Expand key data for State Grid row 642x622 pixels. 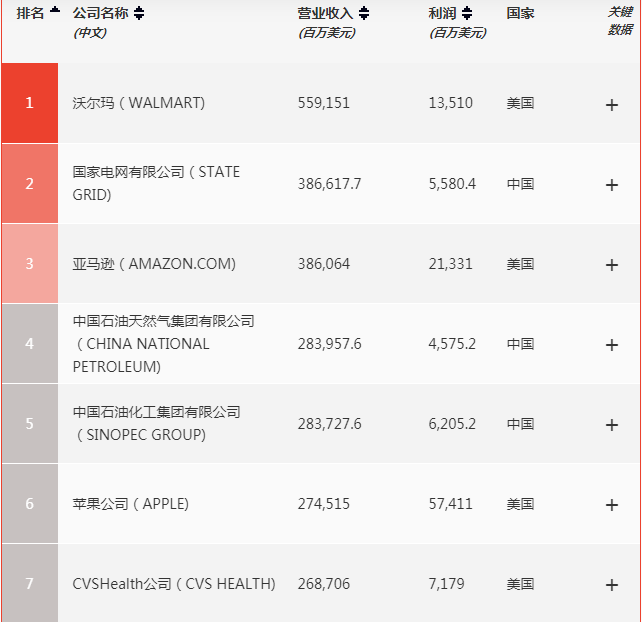point(612,184)
